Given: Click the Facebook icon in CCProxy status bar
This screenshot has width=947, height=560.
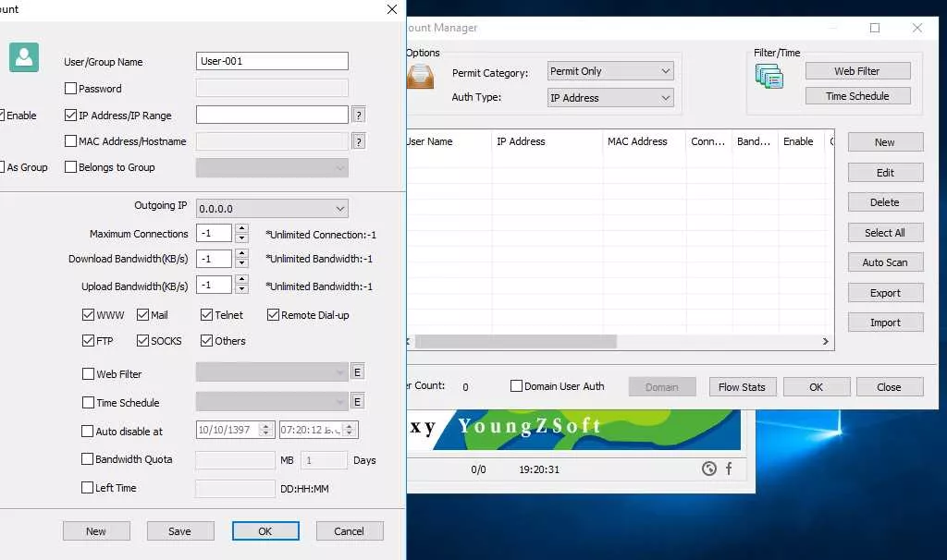Looking at the screenshot, I should click(x=729, y=469).
